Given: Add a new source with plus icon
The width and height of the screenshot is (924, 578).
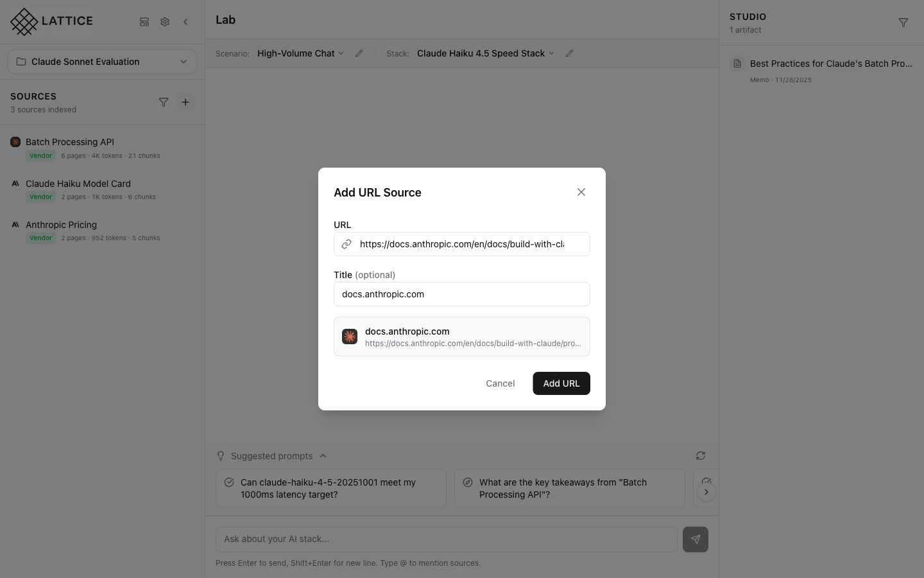Looking at the screenshot, I should (x=185, y=102).
